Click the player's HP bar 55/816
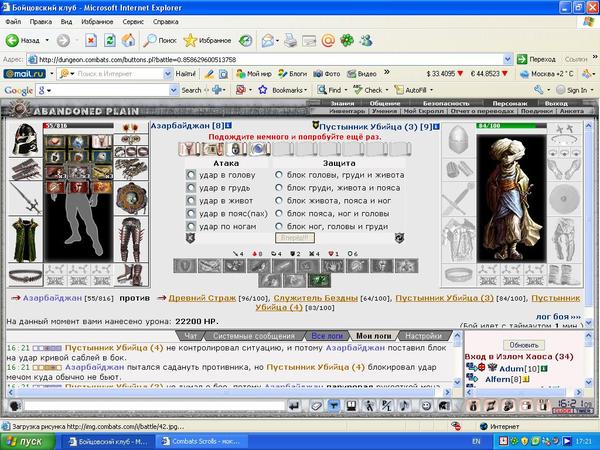Viewport: 600px width, 450px height. click(x=78, y=126)
